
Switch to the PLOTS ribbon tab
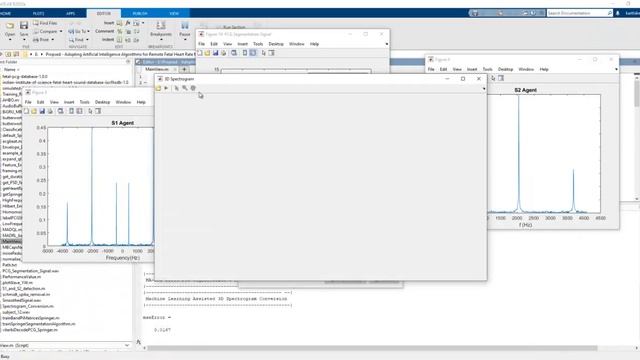pos(38,13)
